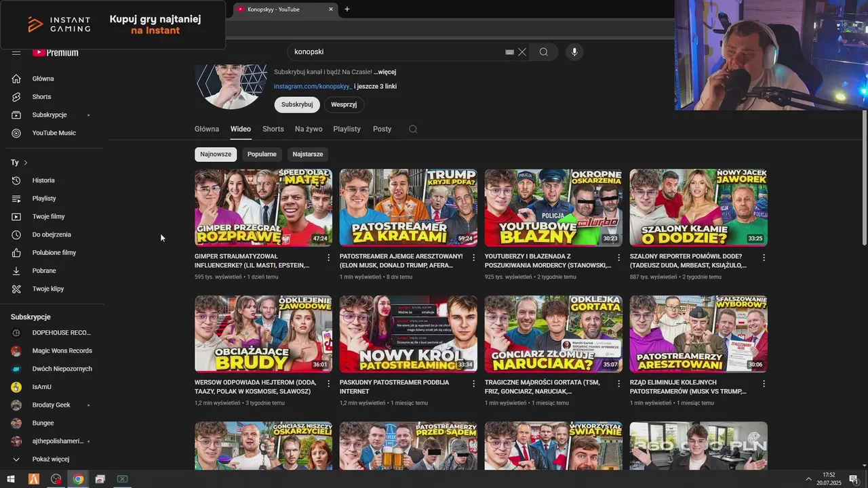Open Windows Start menu
This screenshot has height=488, width=868.
click(x=11, y=479)
